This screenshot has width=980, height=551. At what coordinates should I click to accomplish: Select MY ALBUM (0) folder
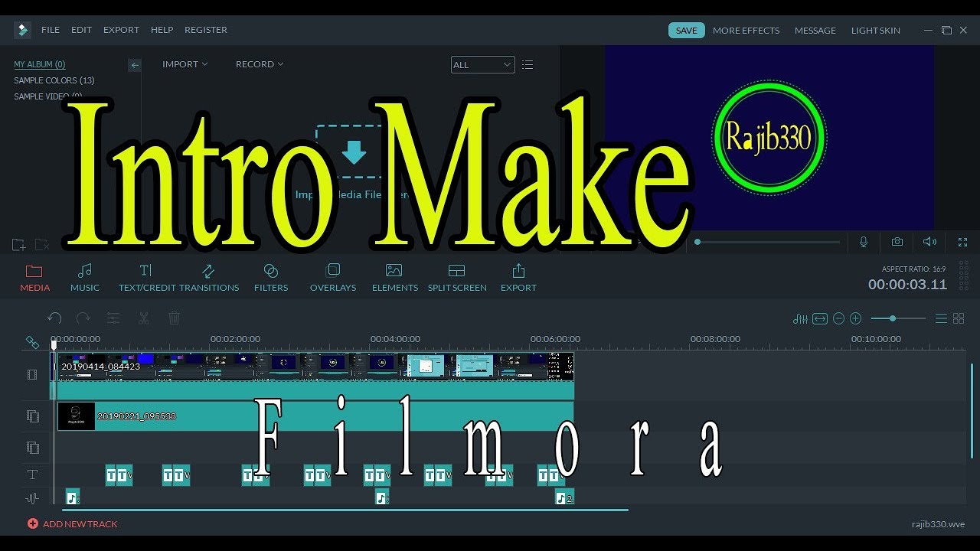pyautogui.click(x=40, y=65)
